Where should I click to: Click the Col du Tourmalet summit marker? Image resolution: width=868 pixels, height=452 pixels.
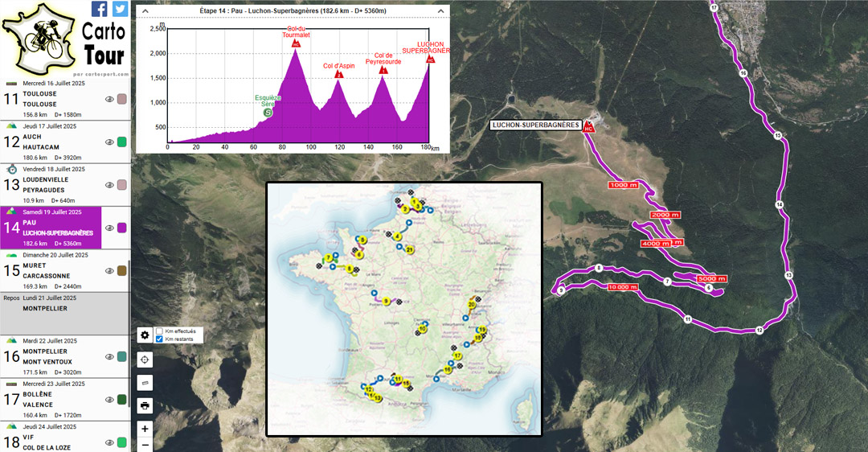click(296, 43)
